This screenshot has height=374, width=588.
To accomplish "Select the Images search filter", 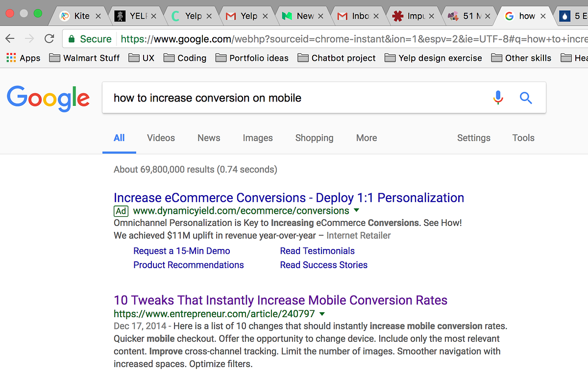I will (258, 138).
